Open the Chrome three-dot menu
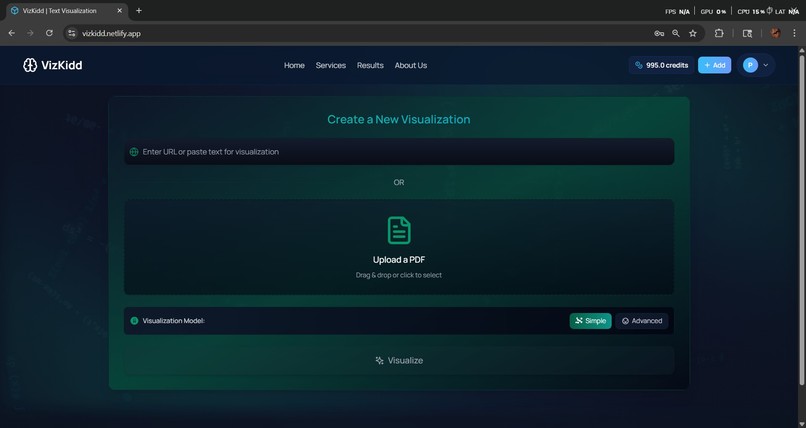 pyautogui.click(x=794, y=33)
